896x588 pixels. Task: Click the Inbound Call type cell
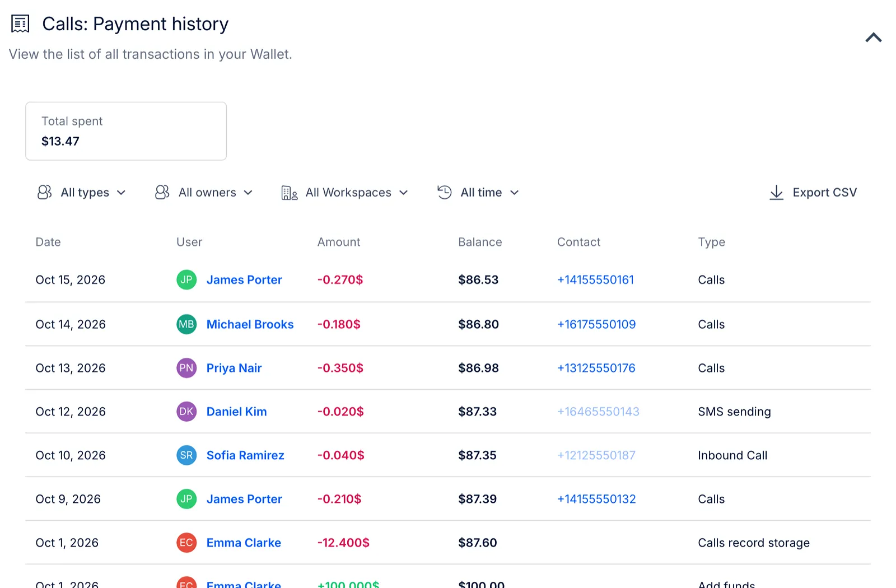coord(732,456)
